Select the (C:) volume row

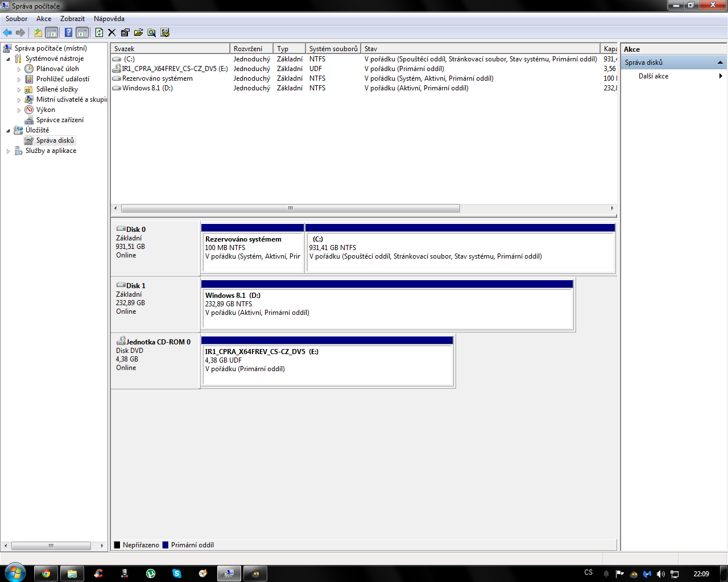click(x=364, y=59)
